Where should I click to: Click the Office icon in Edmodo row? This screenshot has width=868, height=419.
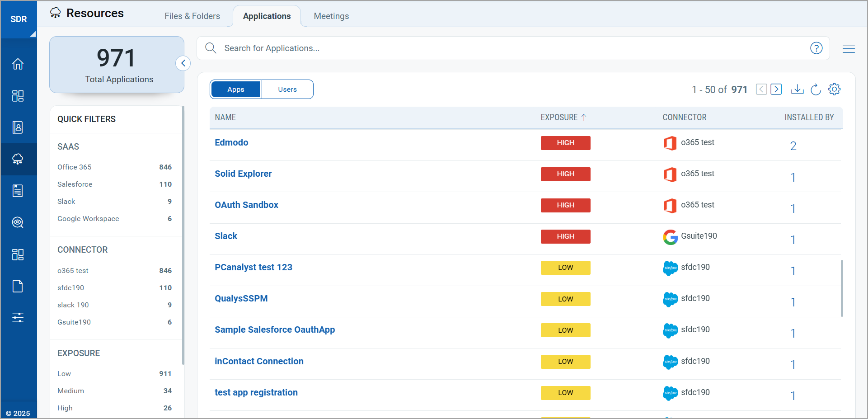click(670, 143)
